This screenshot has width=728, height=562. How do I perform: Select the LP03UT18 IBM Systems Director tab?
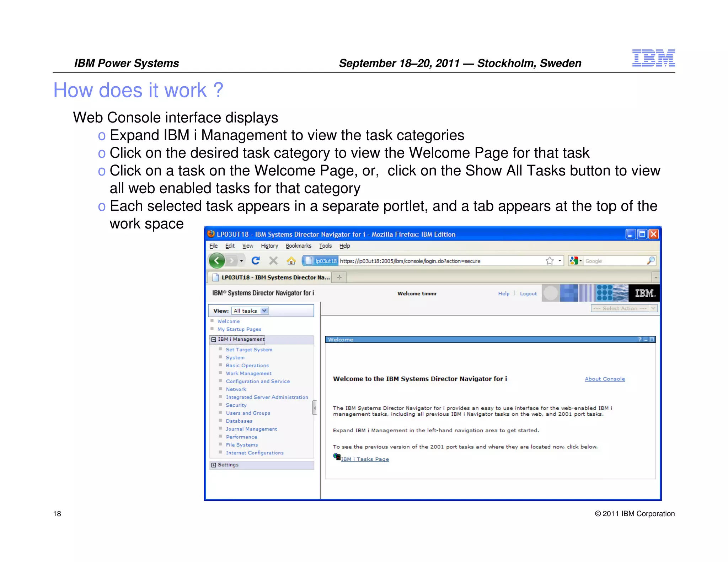(269, 277)
